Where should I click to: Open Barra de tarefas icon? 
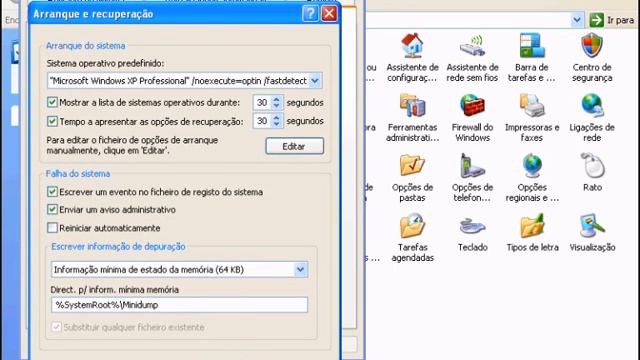(532, 45)
